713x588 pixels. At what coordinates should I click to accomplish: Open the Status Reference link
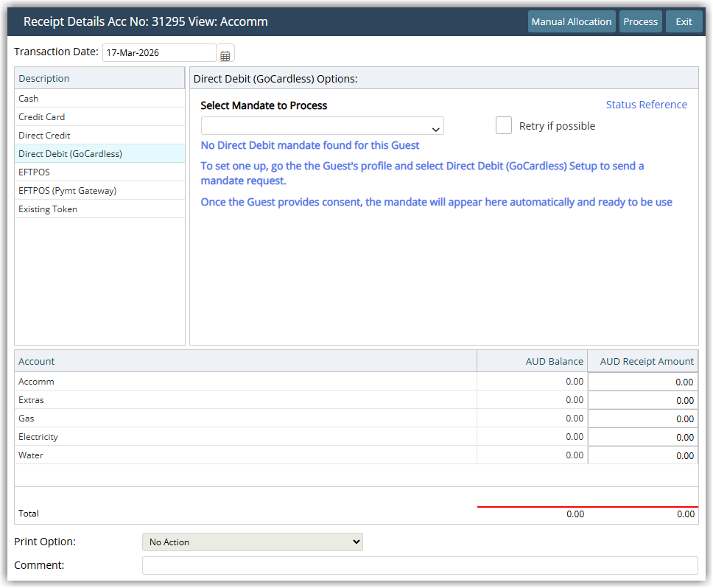[x=646, y=105]
